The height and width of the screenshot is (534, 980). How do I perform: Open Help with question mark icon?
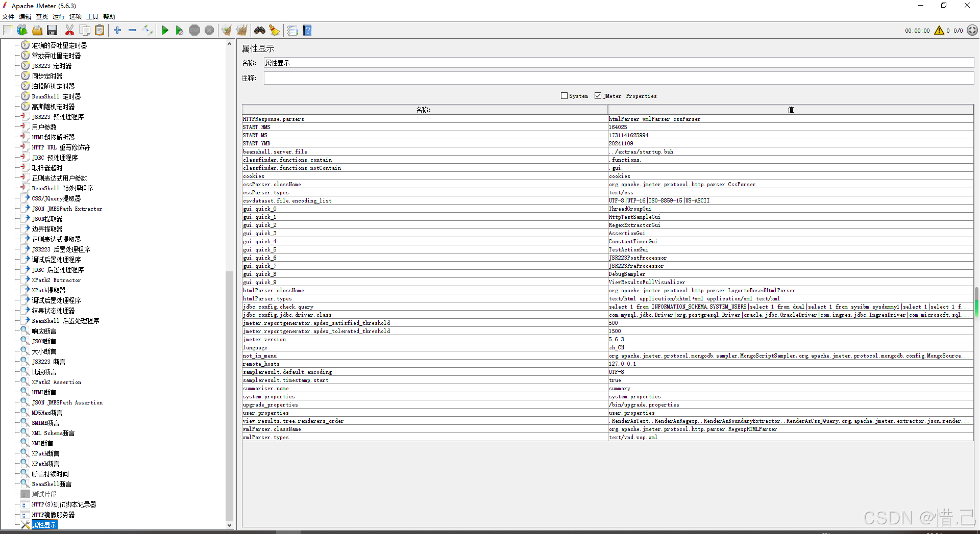(x=307, y=30)
